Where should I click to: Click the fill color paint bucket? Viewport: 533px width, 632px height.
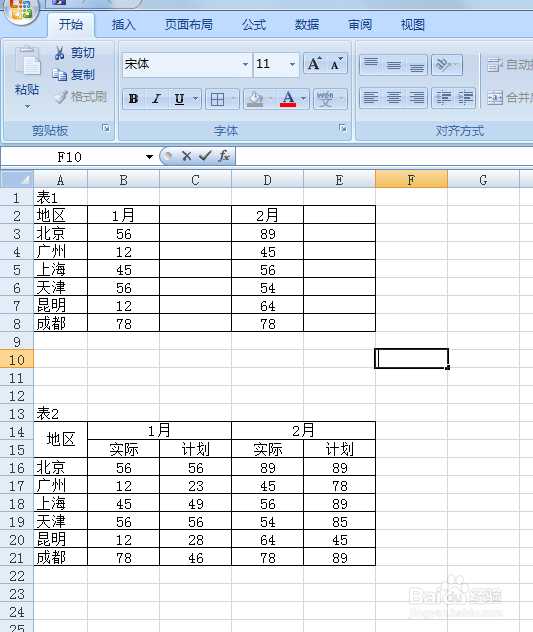(x=255, y=99)
